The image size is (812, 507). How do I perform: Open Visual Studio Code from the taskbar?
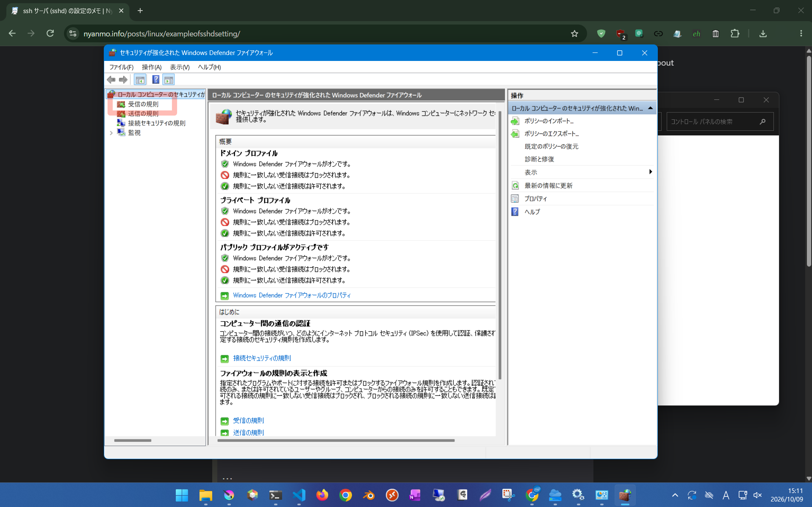pos(299,495)
